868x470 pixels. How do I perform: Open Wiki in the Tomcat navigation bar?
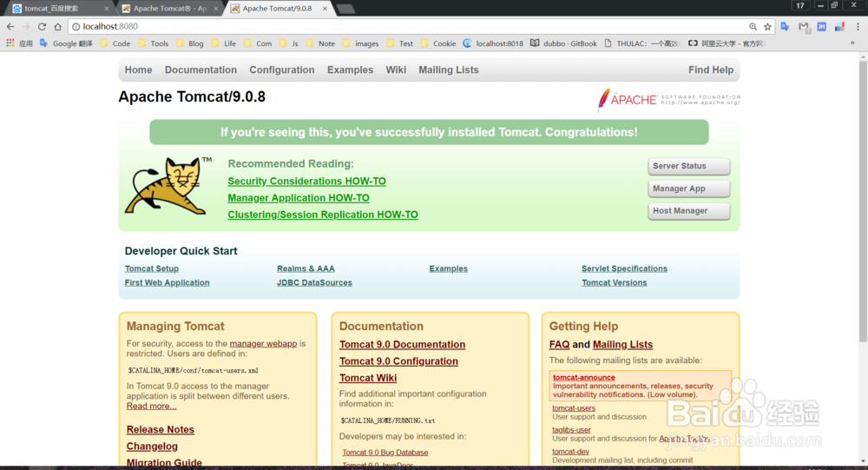coord(396,70)
